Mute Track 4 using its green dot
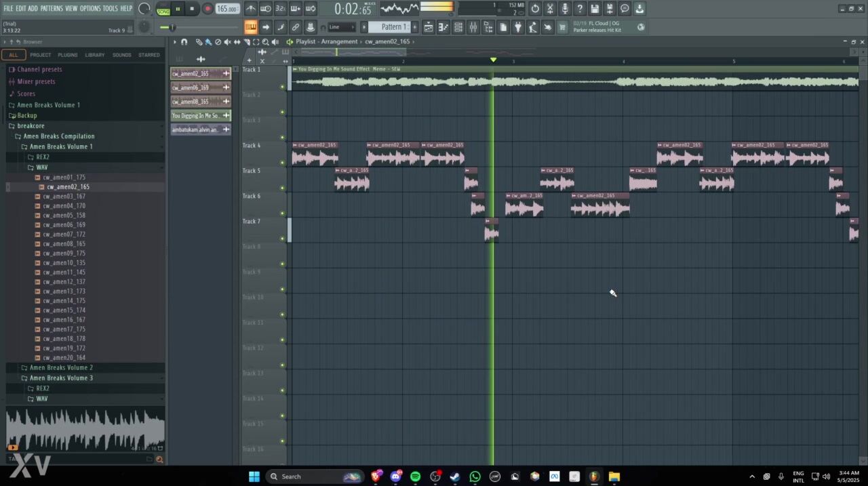 point(282,163)
